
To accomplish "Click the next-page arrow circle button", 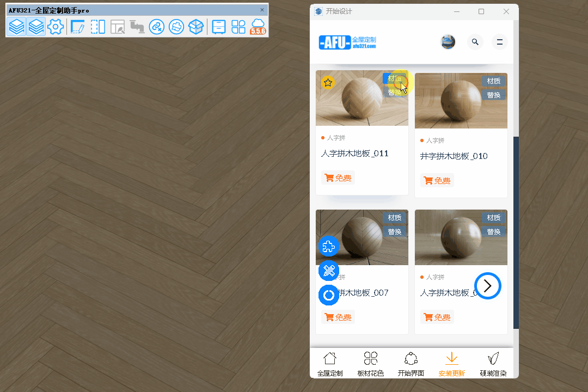I will [x=487, y=286].
